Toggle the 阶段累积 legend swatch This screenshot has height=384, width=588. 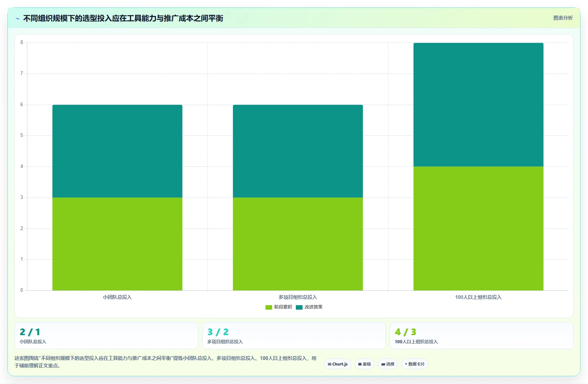[269, 307]
